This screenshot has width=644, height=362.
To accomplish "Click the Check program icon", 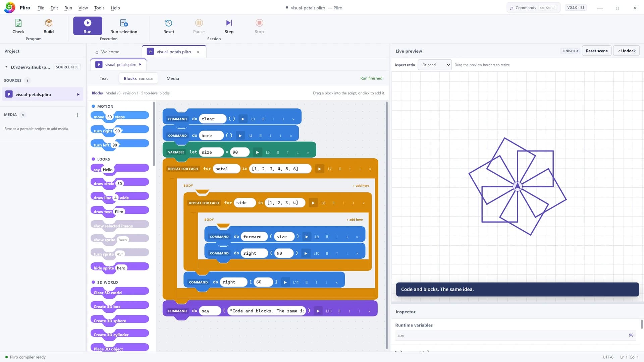I will pyautogui.click(x=18, y=23).
